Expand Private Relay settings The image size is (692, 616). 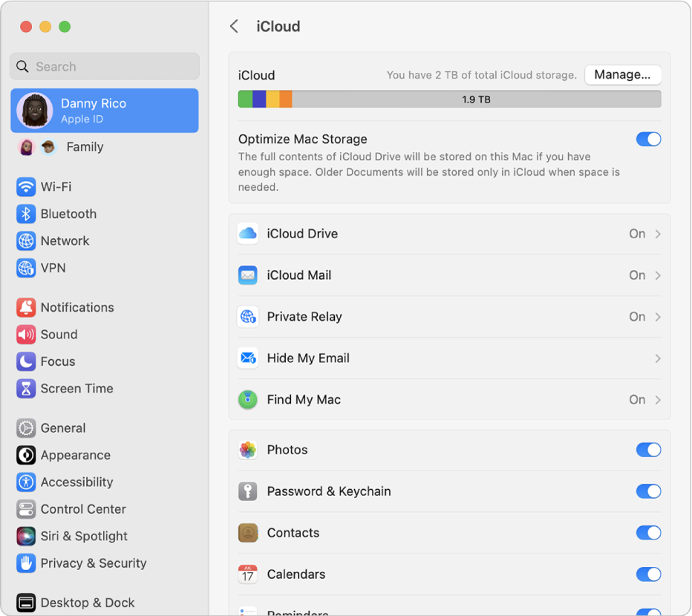pyautogui.click(x=657, y=317)
